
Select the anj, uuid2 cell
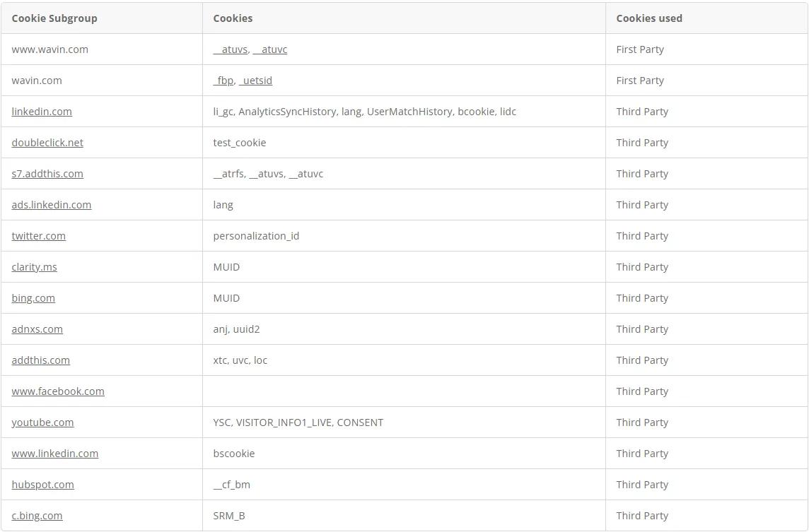coord(404,329)
